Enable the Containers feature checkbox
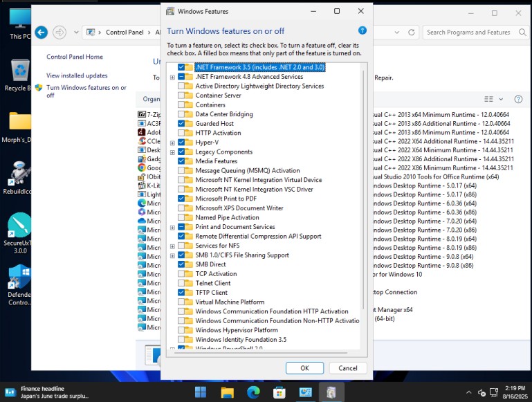532x402 pixels. coord(181,105)
